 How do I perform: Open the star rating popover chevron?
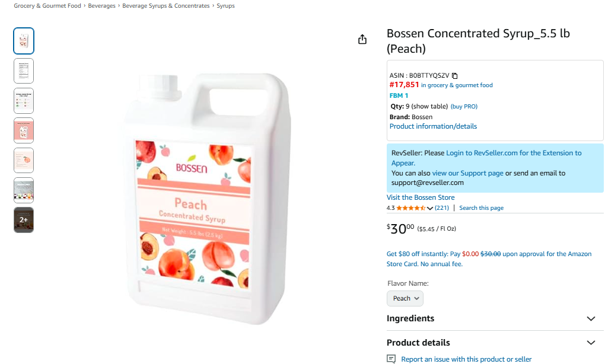(x=430, y=208)
